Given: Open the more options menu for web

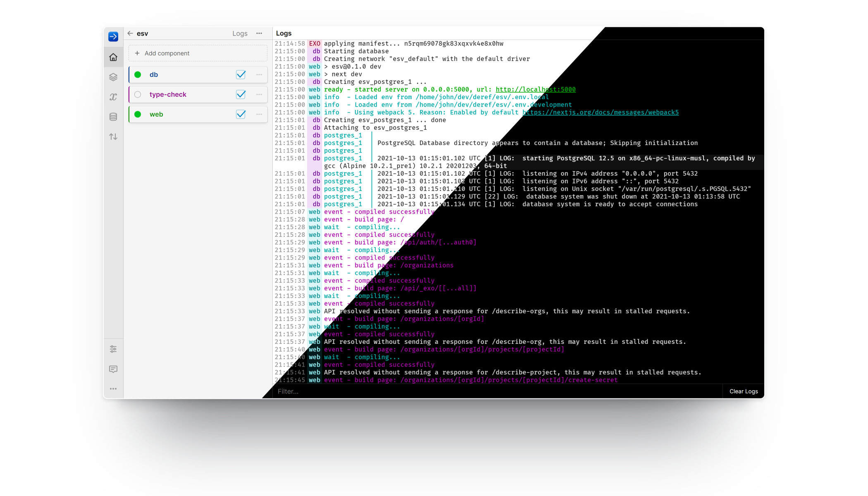Looking at the screenshot, I should [259, 114].
